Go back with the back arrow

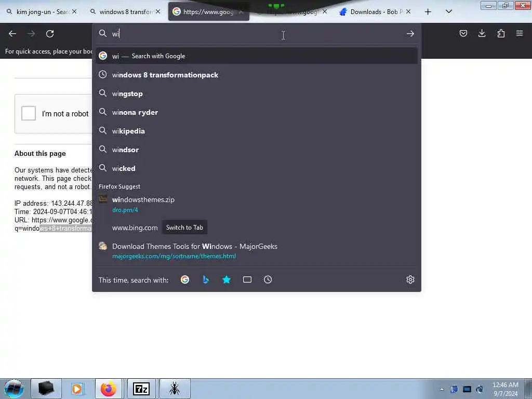tap(12, 34)
